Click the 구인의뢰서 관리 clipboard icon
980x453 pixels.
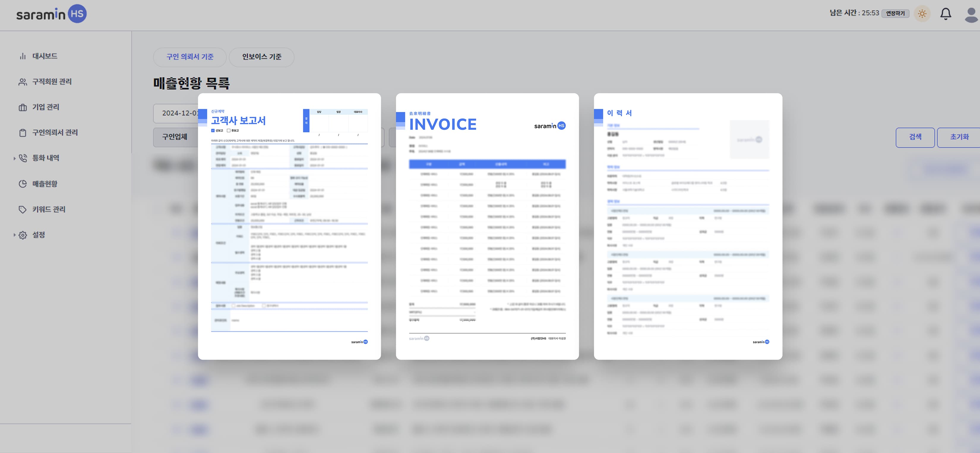point(23,133)
